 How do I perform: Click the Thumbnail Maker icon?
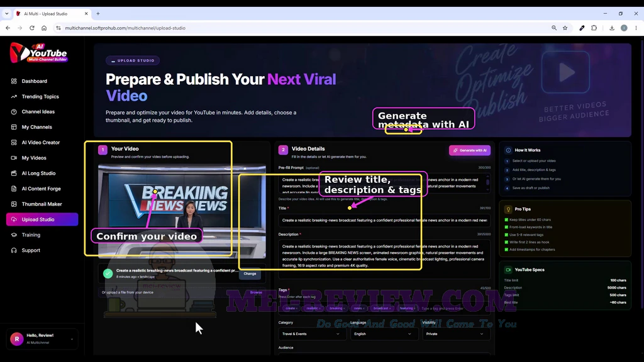point(14,204)
